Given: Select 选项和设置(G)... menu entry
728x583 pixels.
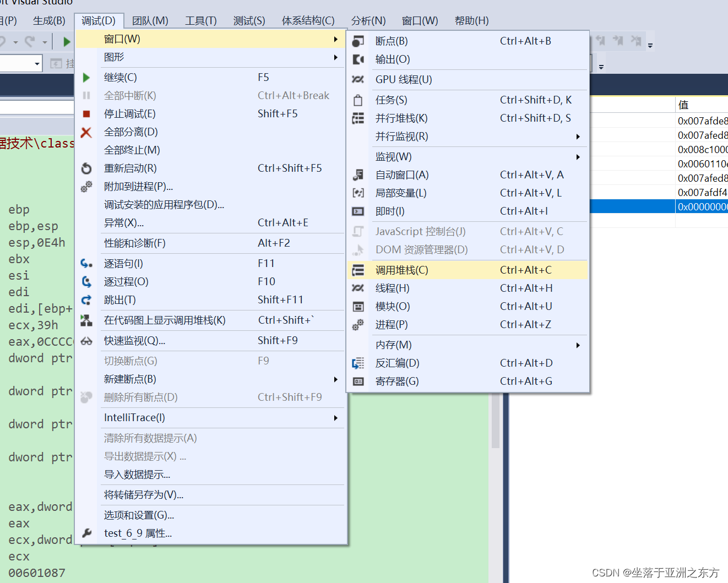Looking at the screenshot, I should click(211, 515).
